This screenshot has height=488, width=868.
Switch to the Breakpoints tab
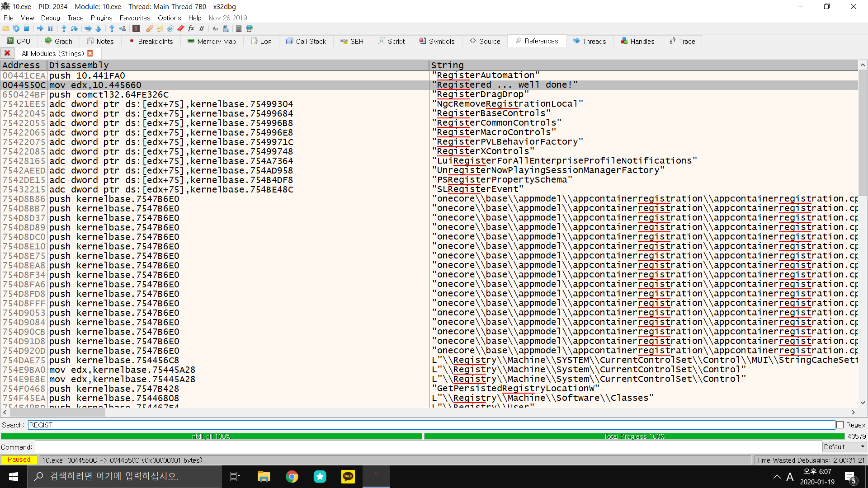click(151, 41)
